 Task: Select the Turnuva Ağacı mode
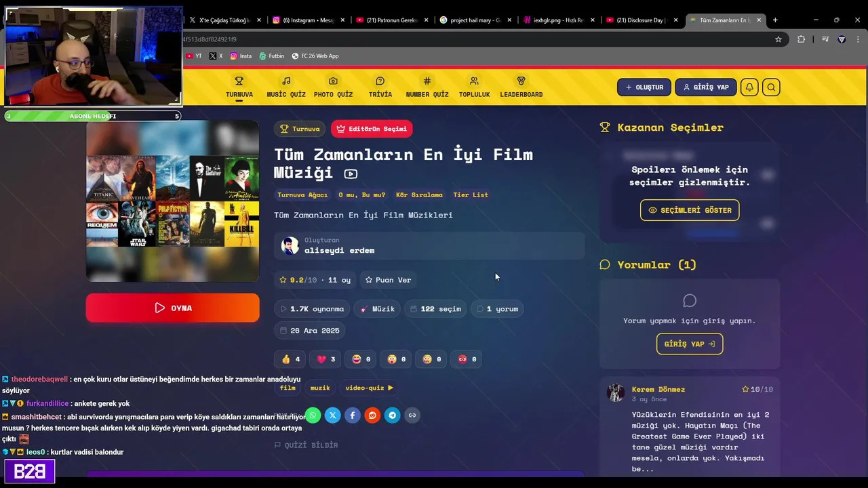pos(302,195)
